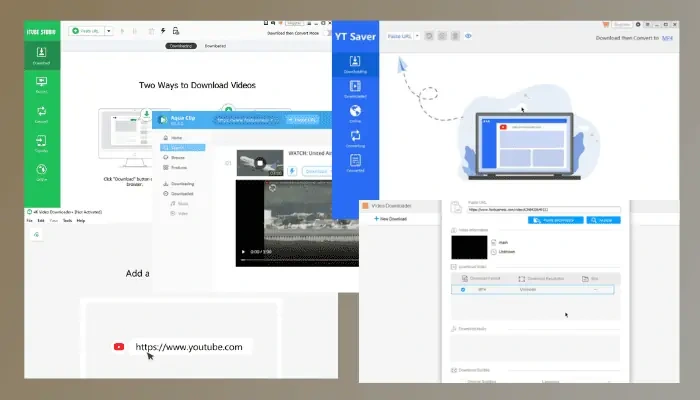Viewport: 700px width, 400px height.
Task: Open the Converting section in YT Saver sidebar
Action: click(x=355, y=138)
